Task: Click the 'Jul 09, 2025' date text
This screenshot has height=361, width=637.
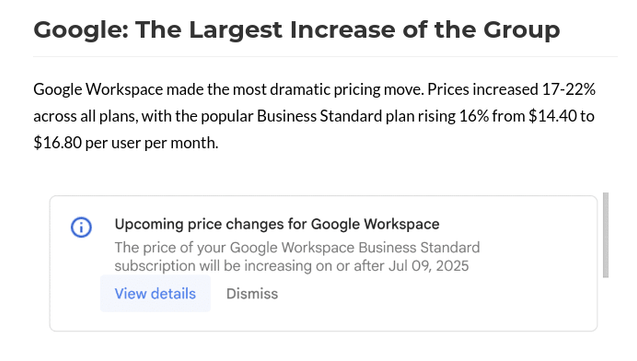Action: 429,266
